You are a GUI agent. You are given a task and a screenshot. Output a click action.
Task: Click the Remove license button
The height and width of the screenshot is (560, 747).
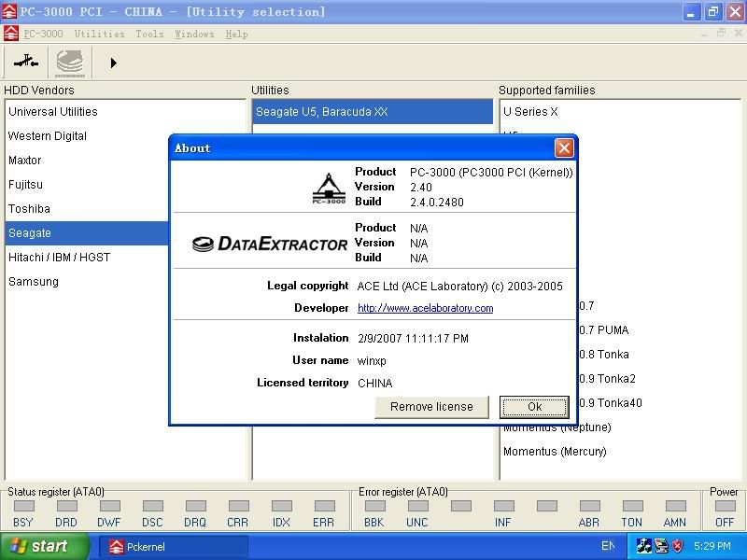(431, 407)
